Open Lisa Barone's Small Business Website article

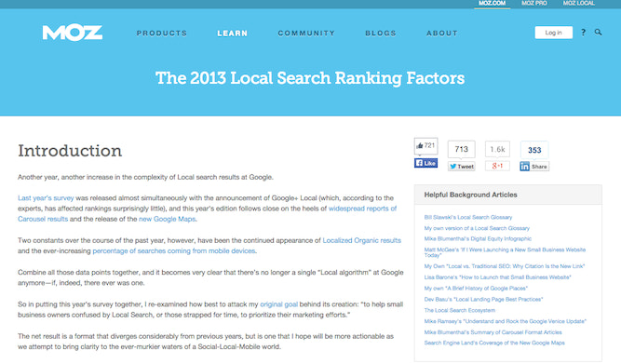pos(497,277)
